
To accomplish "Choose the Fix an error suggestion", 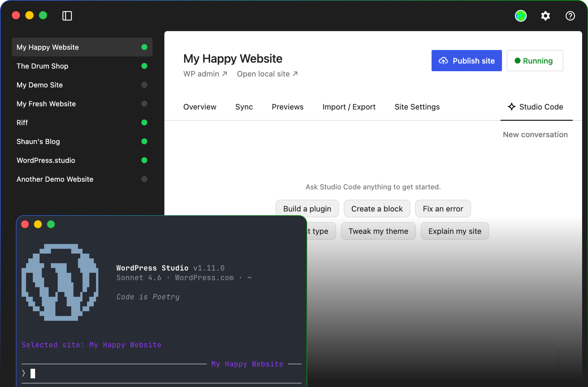I will [443, 209].
